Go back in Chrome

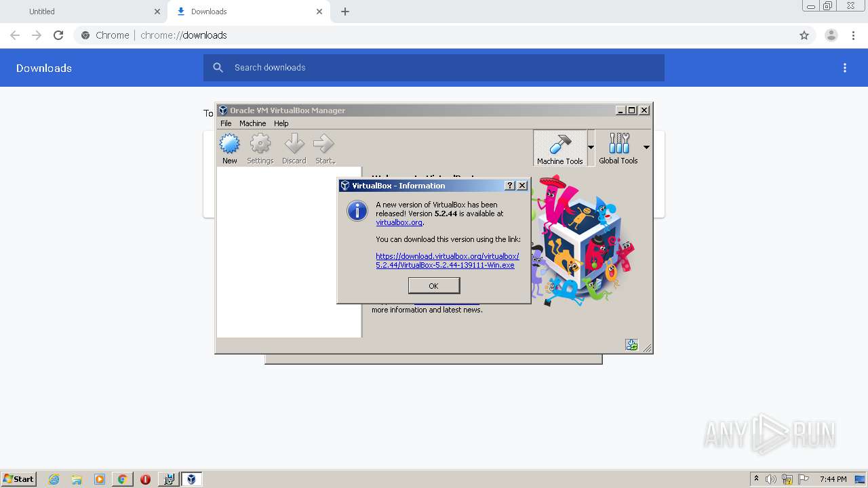click(x=15, y=35)
